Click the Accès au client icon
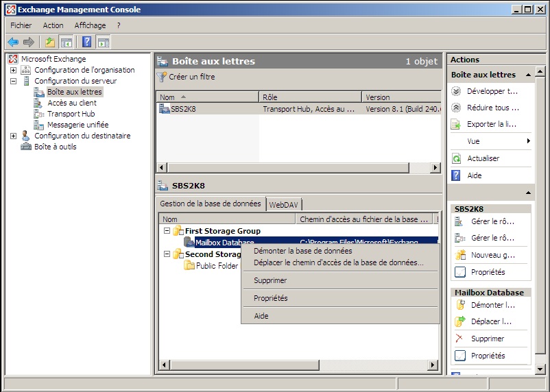This screenshot has height=392, width=550. [x=38, y=103]
